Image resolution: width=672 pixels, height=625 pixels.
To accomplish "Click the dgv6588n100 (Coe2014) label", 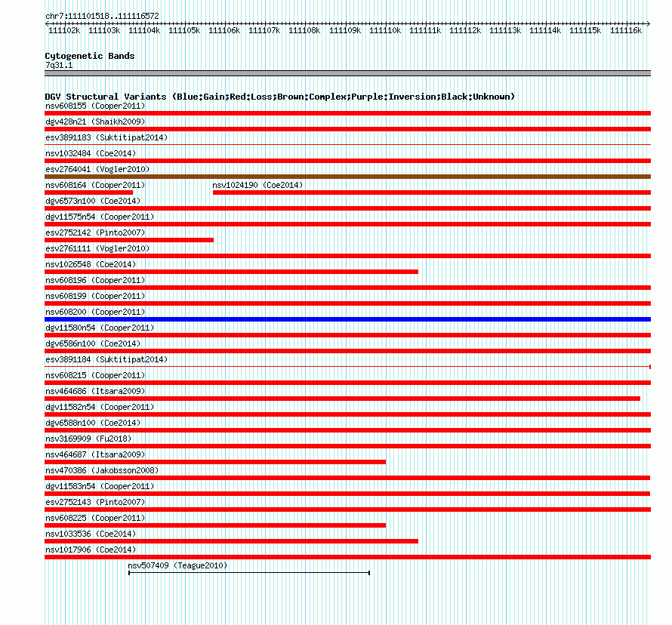I will click(93, 423).
